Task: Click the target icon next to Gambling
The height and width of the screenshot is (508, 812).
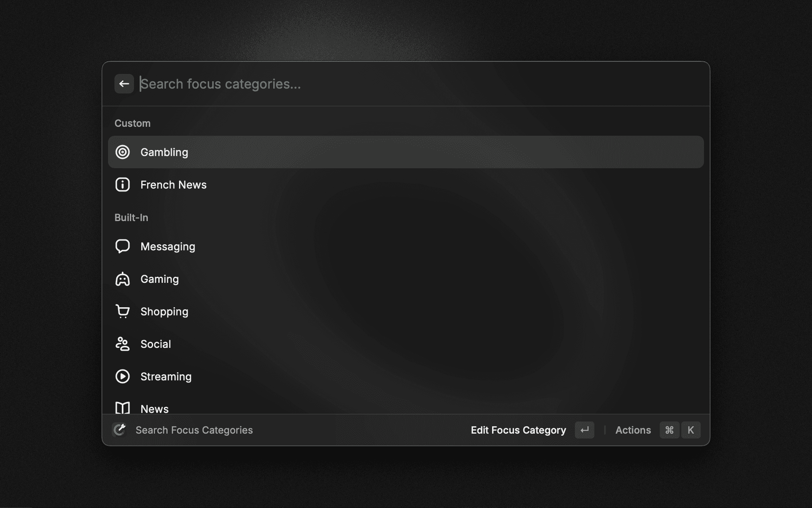Action: [x=123, y=152]
